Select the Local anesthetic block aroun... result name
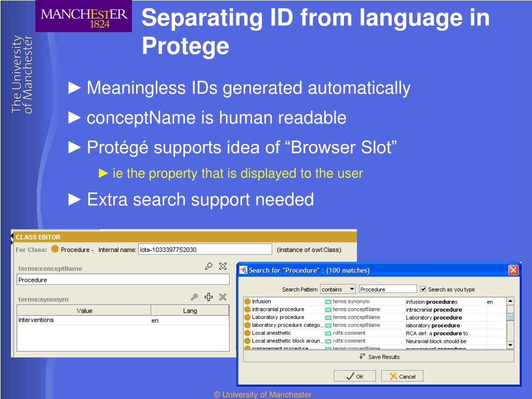 click(288, 341)
